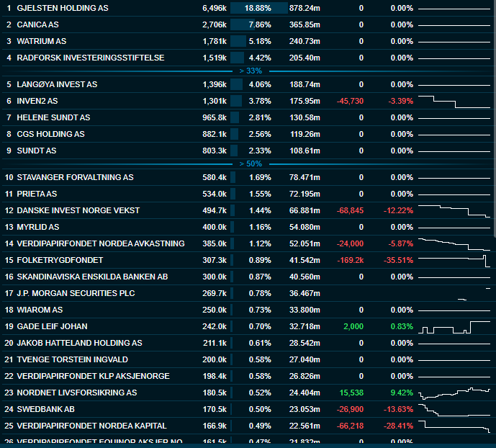The image size is (496, 448).
Task: Click GADE LEIF JOHAN name
Action: click(52, 326)
